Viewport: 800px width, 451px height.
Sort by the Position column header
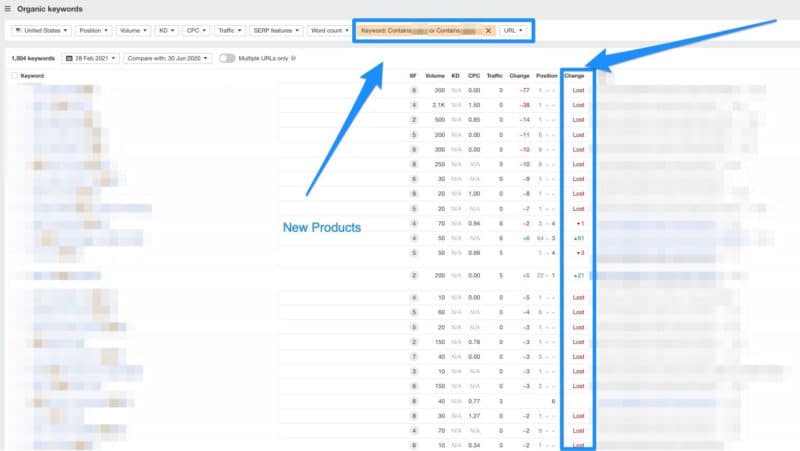tap(546, 76)
